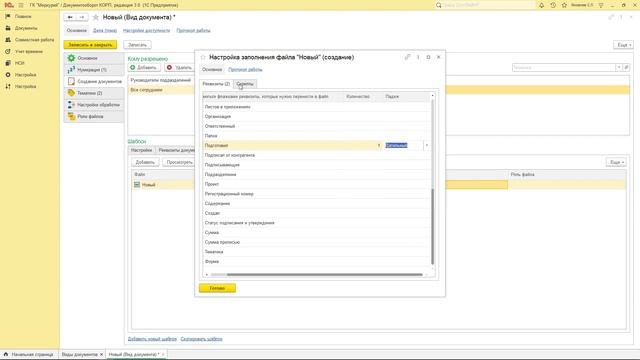Click the search filter input field
640x360 pixels.
pos(564,67)
